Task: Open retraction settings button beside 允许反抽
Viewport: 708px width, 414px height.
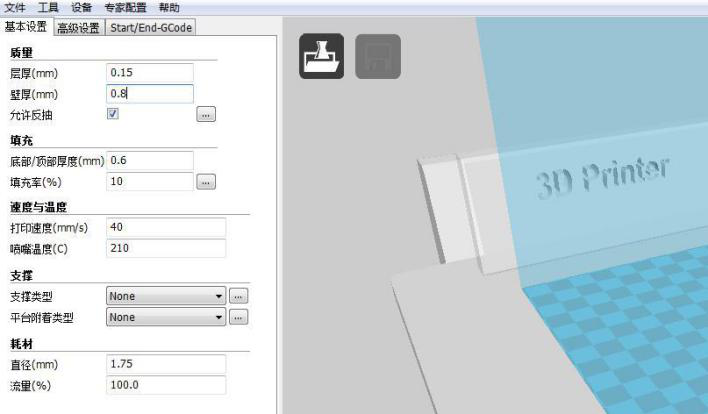Action: (x=206, y=115)
